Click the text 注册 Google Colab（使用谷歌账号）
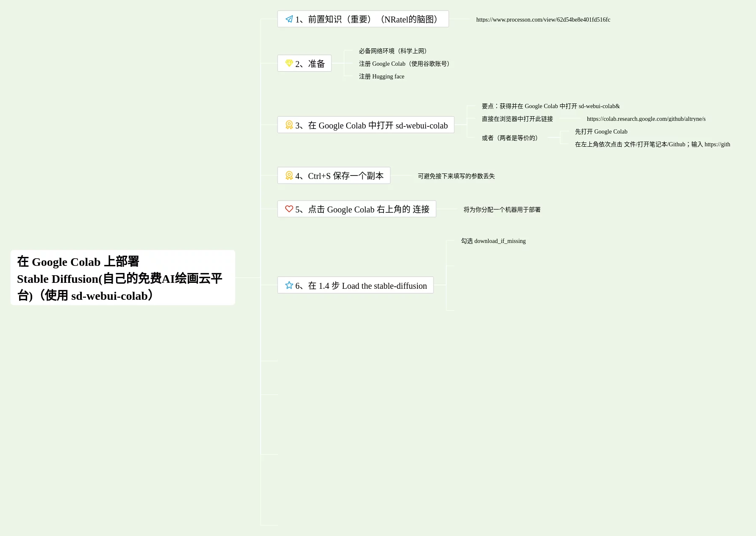 coord(405,64)
